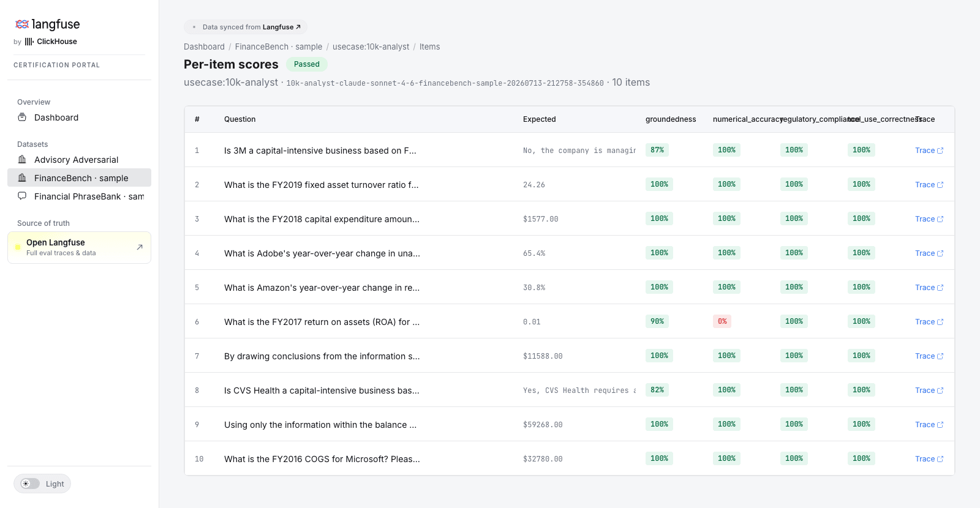Screen dimensions: 980x508
Task: Click expected value $32780.00
Action: point(543,459)
